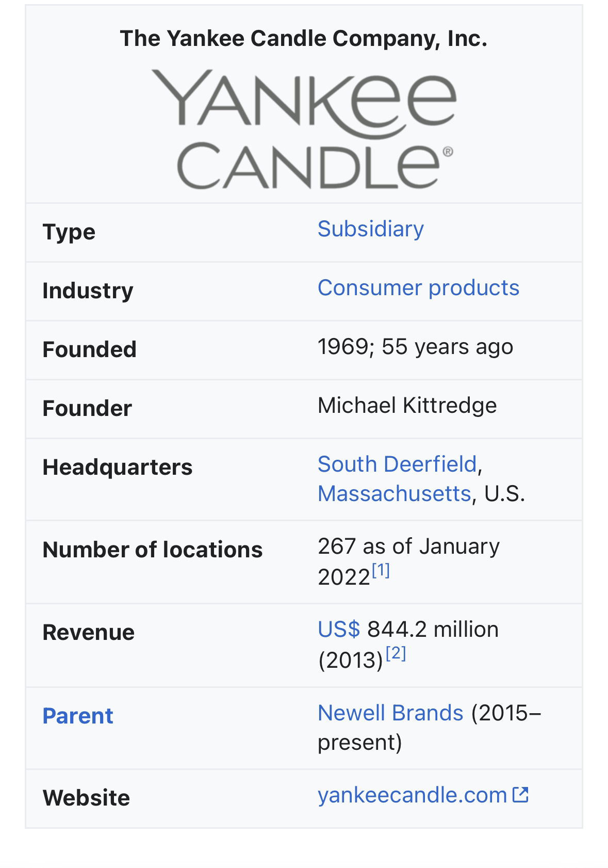The image size is (608, 868).
Task: Click the Number of locations label
Action: [x=153, y=550]
